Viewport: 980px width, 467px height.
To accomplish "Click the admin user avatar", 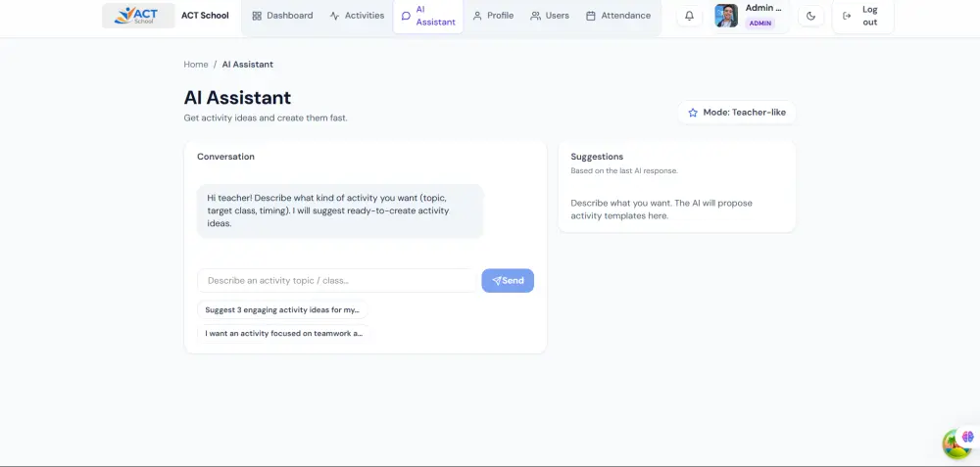I will tap(726, 16).
